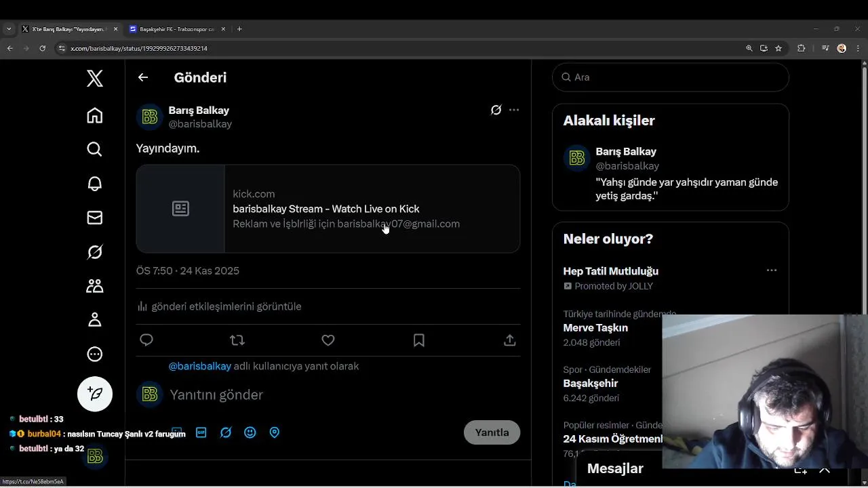
Task: Open Explore search icon in sidebar
Action: coord(95,149)
